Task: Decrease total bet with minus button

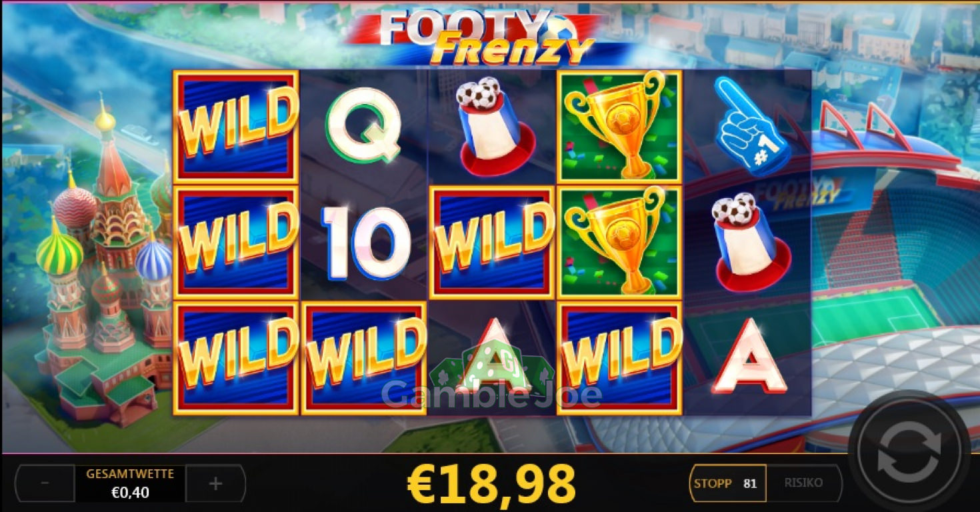Action: [45, 483]
